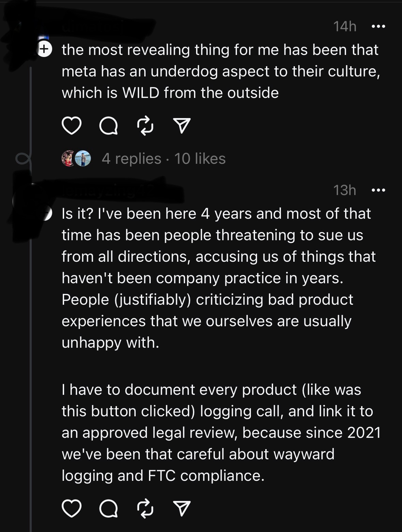Open more options menu on the 13h reply
Viewport: 402px width, 532px height.
coord(378,190)
